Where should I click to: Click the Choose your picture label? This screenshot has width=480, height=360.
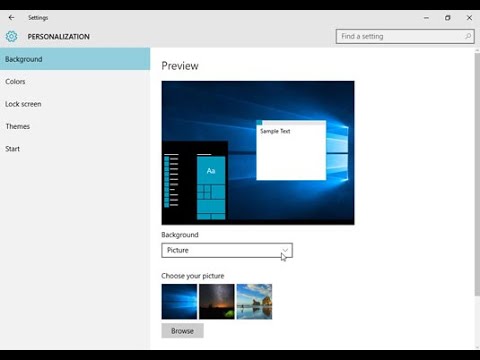193,276
